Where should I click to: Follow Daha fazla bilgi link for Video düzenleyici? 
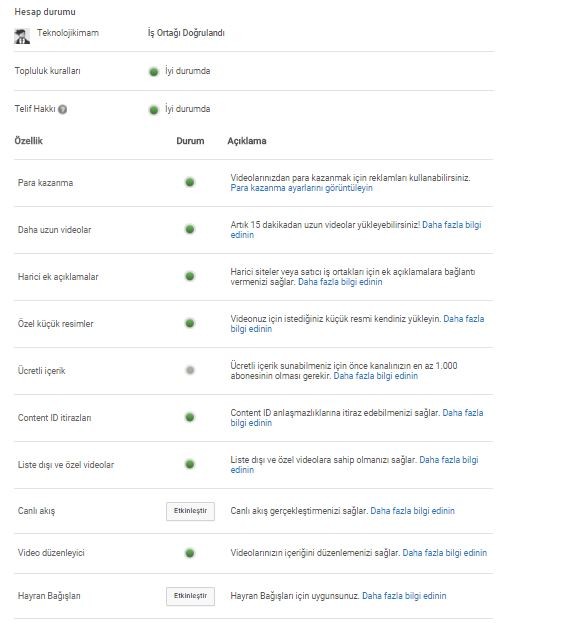[x=445, y=553]
